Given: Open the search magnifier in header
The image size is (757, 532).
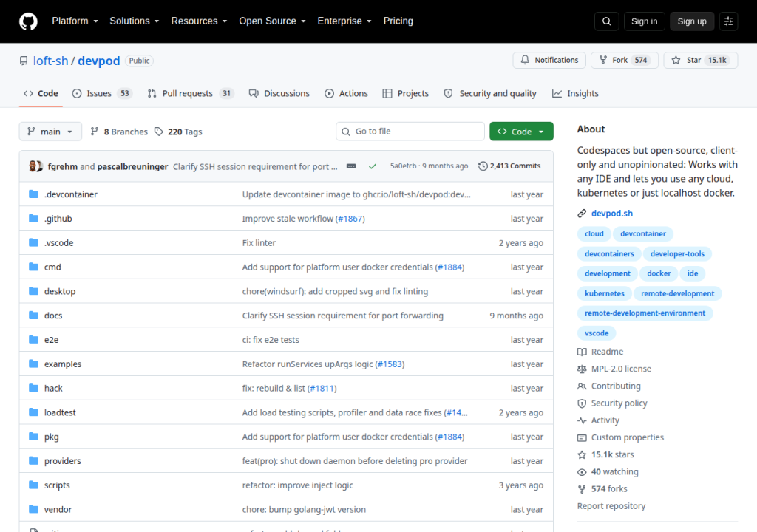Looking at the screenshot, I should [607, 21].
